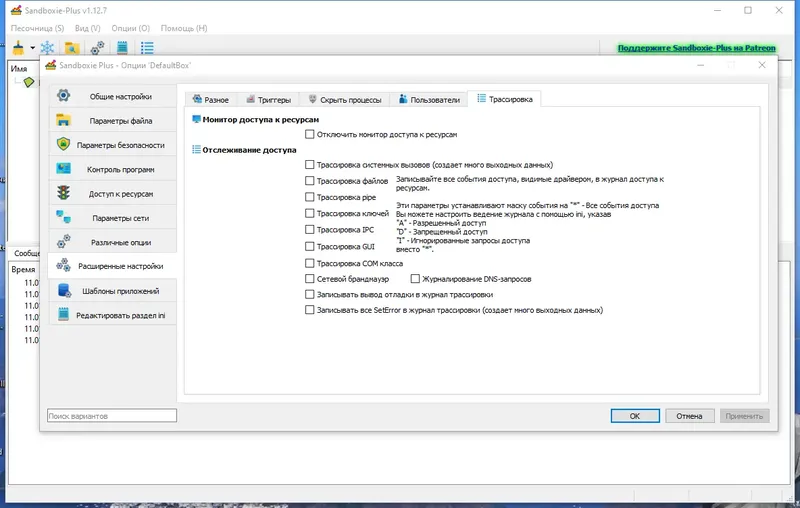Switch to the Разное tab
800x508 pixels.
[211, 99]
